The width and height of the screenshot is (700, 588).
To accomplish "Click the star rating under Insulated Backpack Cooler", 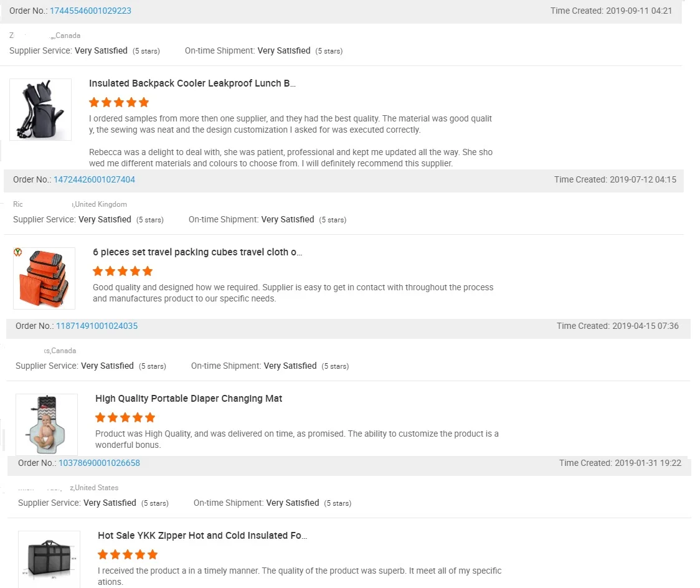I will (119, 103).
